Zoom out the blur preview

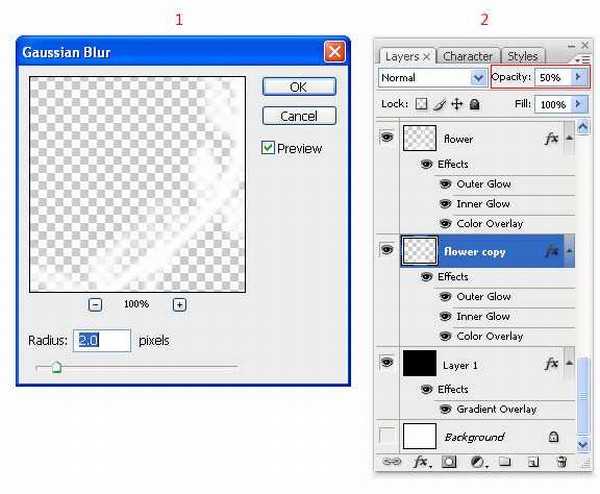pos(95,304)
